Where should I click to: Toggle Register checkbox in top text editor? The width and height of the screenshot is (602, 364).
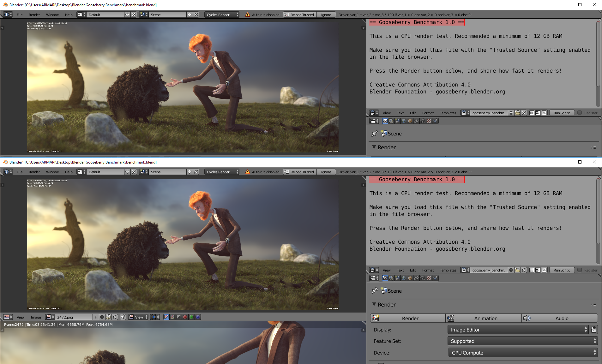point(580,113)
